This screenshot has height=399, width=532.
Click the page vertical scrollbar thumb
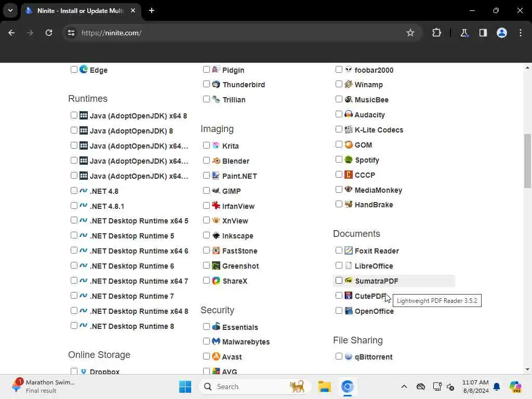point(527,161)
